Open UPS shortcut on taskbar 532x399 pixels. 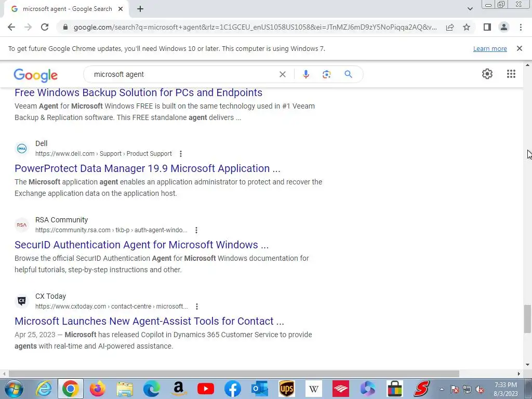point(287,389)
